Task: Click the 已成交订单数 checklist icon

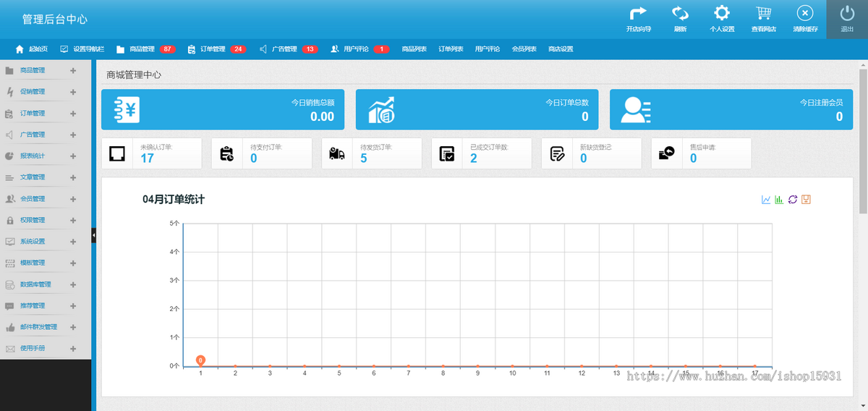Action: (447, 153)
